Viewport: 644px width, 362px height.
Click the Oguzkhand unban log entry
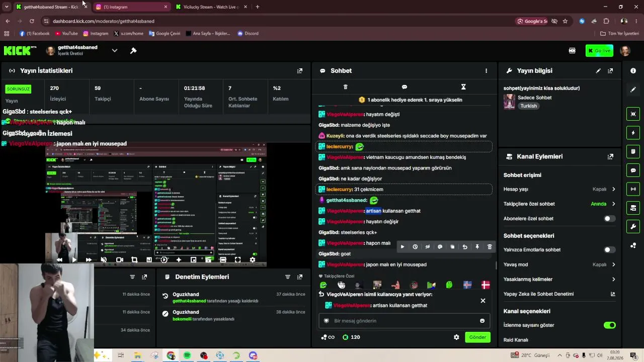coord(233,298)
